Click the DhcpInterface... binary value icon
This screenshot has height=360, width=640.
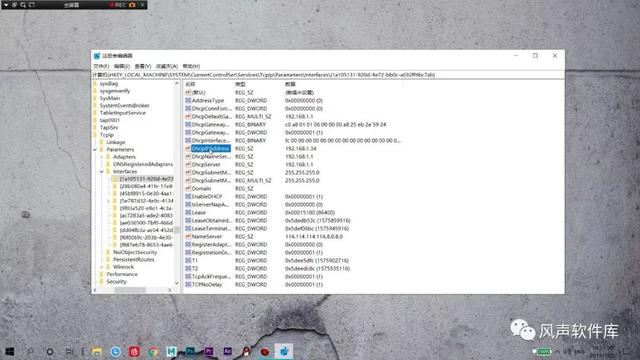click(x=188, y=140)
